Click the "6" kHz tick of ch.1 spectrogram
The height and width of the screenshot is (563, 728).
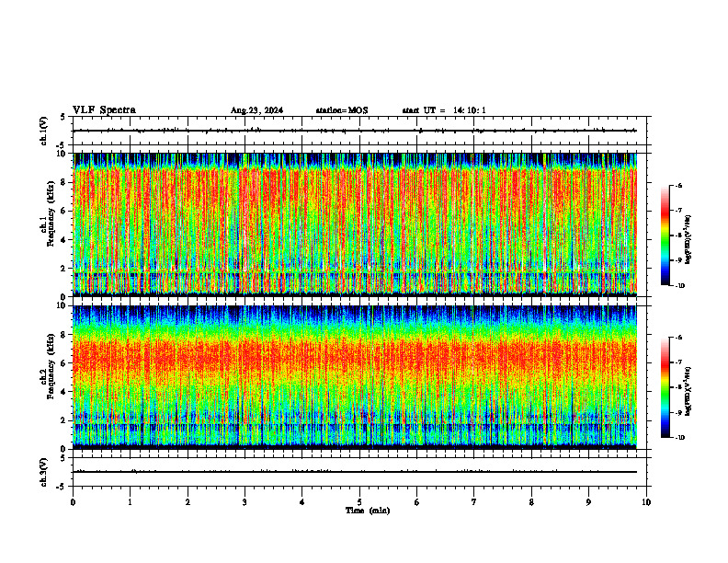click(63, 211)
